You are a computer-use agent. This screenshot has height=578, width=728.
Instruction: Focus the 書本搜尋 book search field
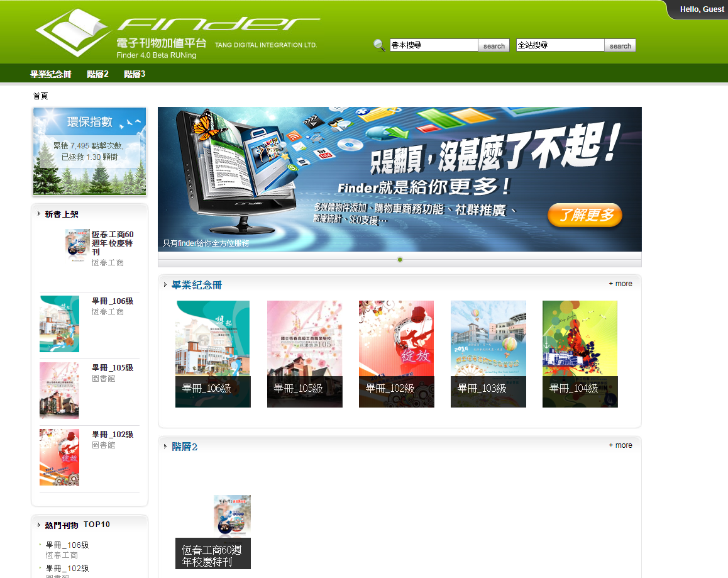coord(434,45)
